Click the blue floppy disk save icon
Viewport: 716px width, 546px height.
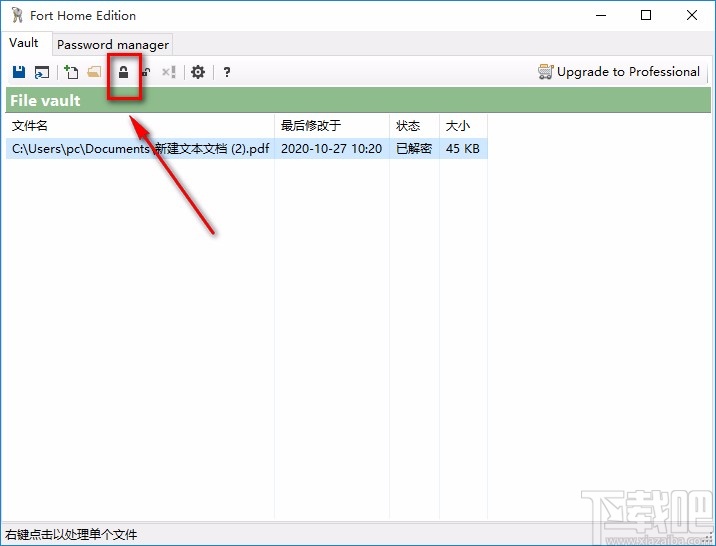pyautogui.click(x=19, y=72)
